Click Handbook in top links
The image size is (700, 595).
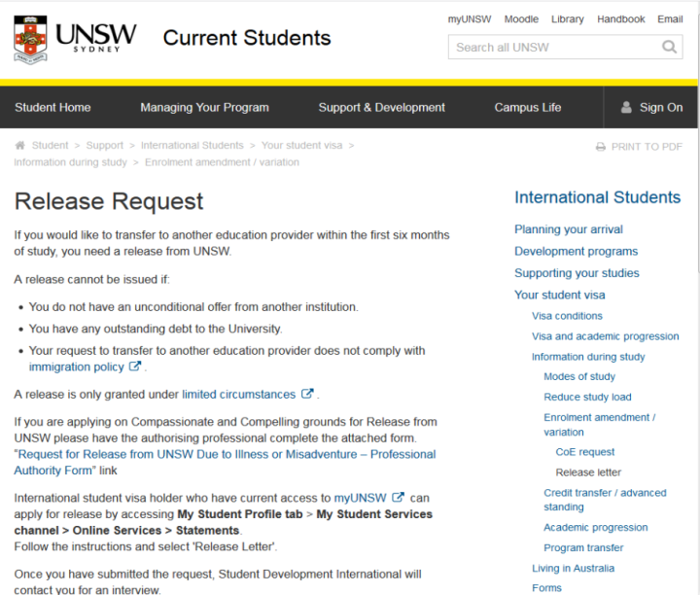pyautogui.click(x=620, y=19)
